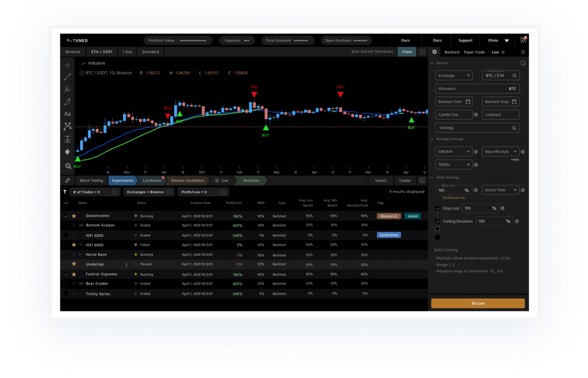This screenshot has height=378, width=588.
Task: Click the three-dot menu on the Undertop row
Action: click(x=126, y=265)
